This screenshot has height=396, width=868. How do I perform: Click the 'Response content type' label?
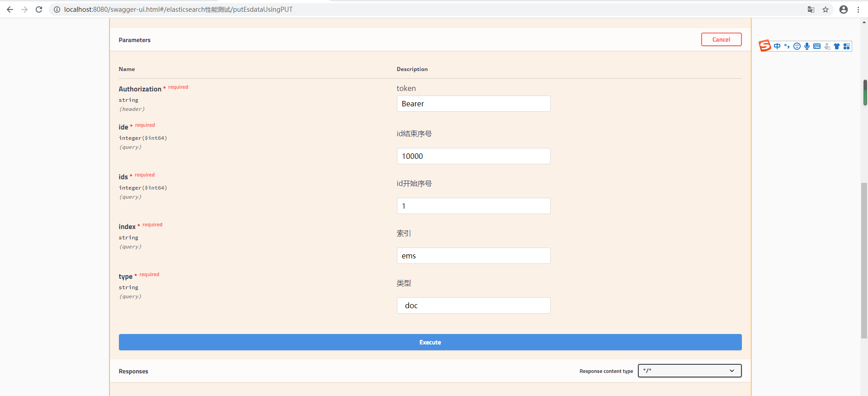[606, 371]
